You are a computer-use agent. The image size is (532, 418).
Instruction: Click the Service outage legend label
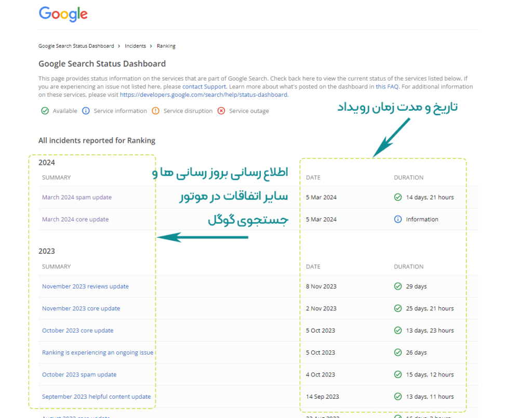tap(249, 111)
